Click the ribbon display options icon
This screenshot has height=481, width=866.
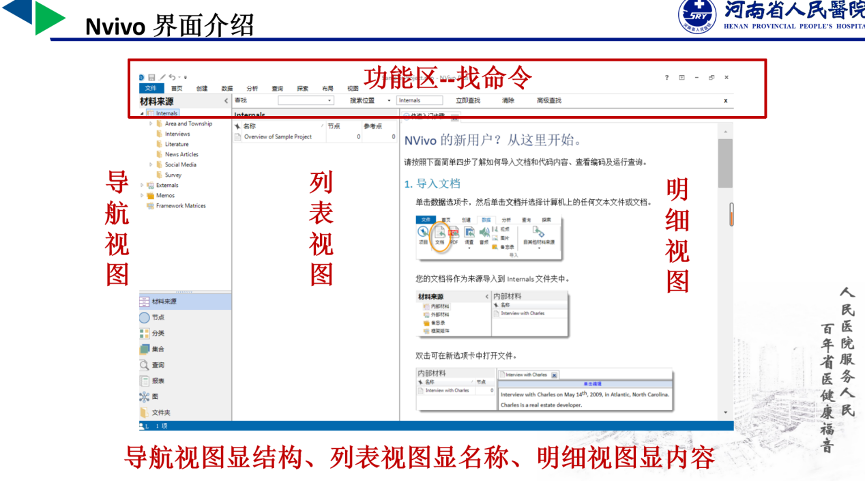(x=682, y=78)
